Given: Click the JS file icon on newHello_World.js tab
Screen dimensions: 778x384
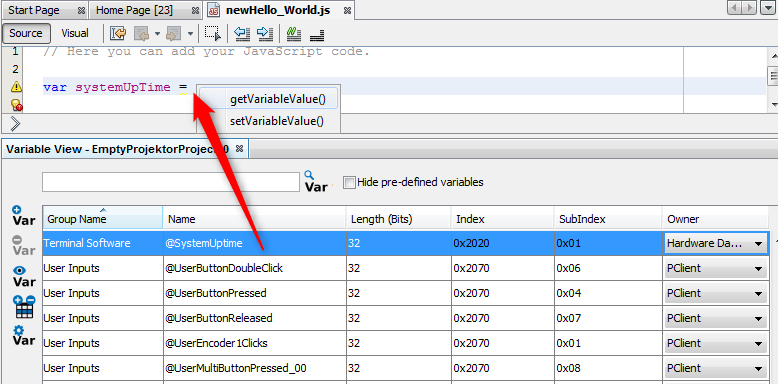Looking at the screenshot, I should [214, 10].
